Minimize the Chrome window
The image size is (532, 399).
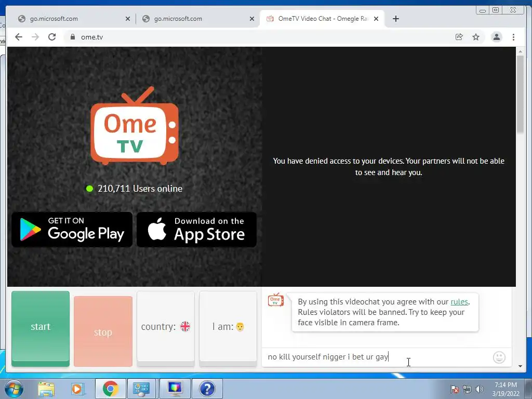point(483,10)
